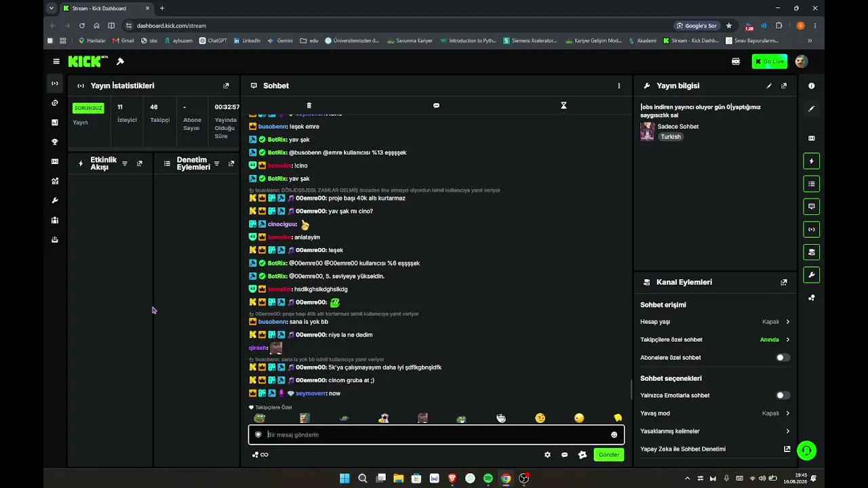Open the link icon in left sidebar
The image size is (868, 488).
(55, 103)
